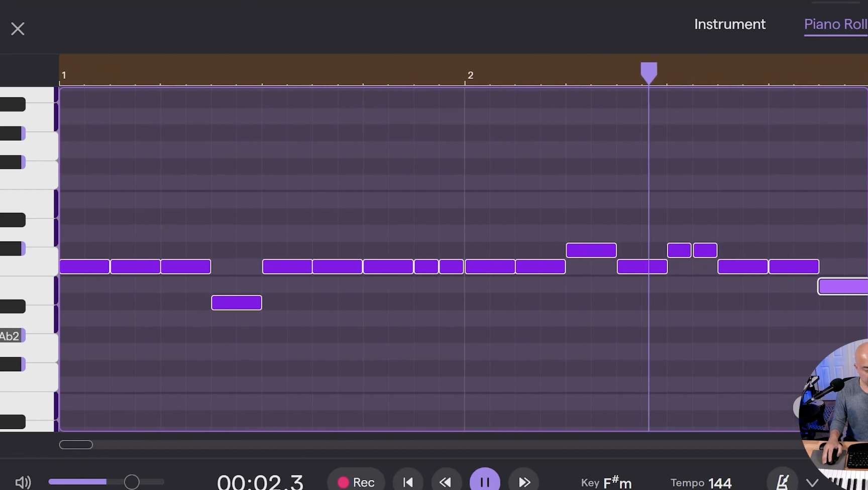Select the note under the playhead
This screenshot has width=868, height=490.
tap(642, 266)
